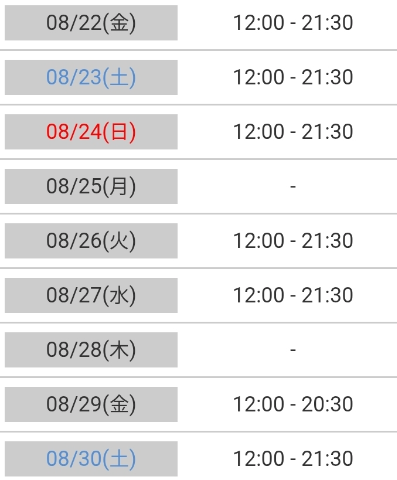Select the 08/22(金) date cell
397x480 pixels.
click(91, 23)
